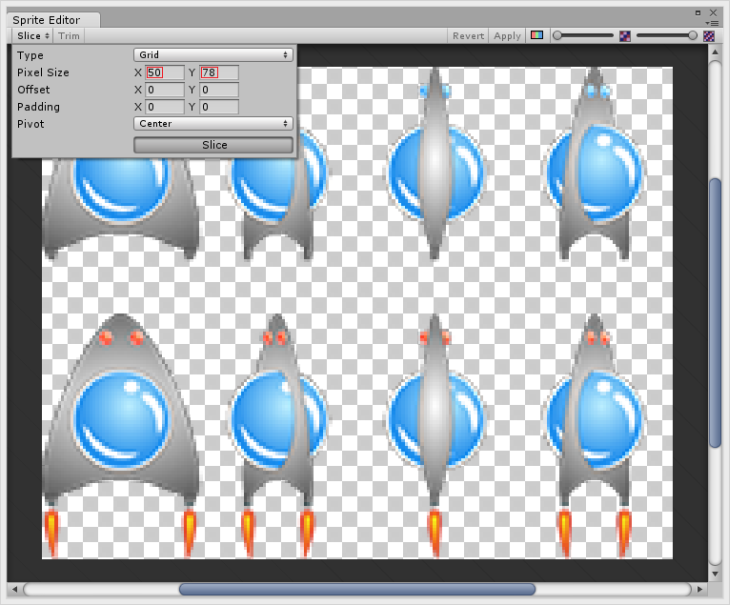Open the window options menu icon
The height and width of the screenshot is (605, 730).
pyautogui.click(x=712, y=23)
